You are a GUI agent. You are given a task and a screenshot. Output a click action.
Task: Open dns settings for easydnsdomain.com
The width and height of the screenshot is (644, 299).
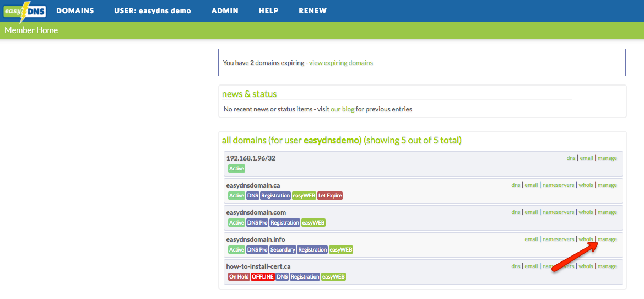pos(516,212)
